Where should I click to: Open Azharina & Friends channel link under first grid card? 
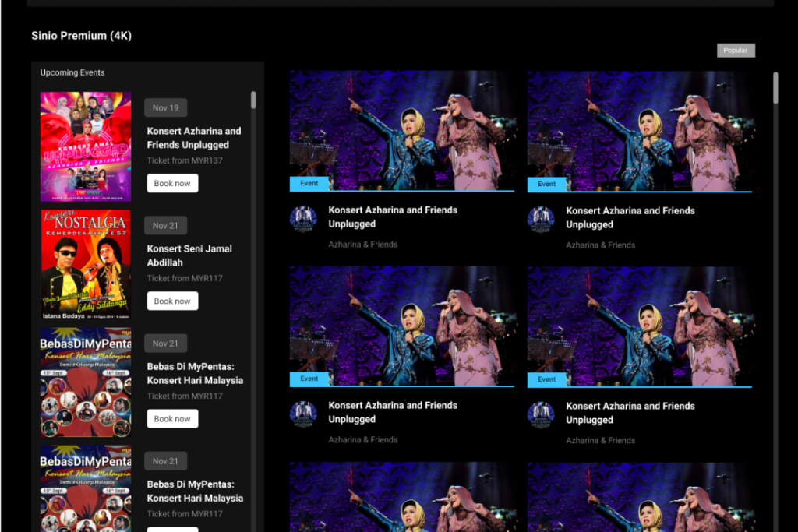click(x=363, y=244)
